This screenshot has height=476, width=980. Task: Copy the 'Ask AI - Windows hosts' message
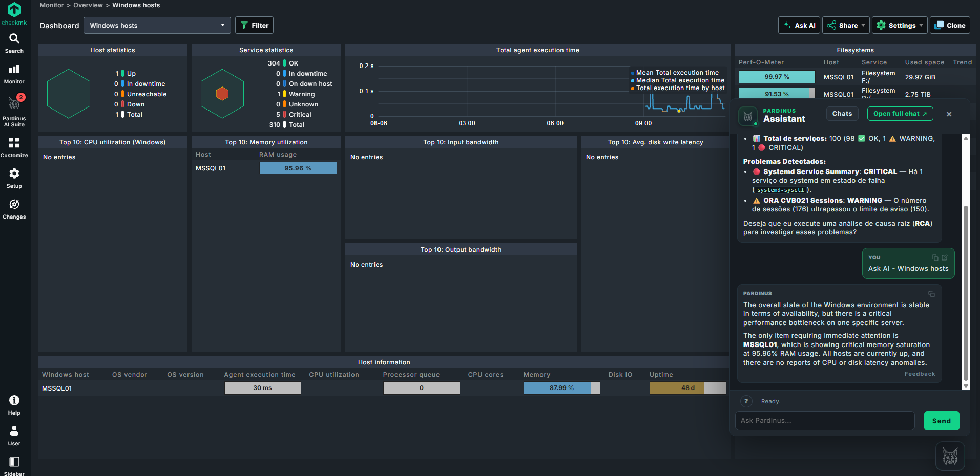point(935,257)
